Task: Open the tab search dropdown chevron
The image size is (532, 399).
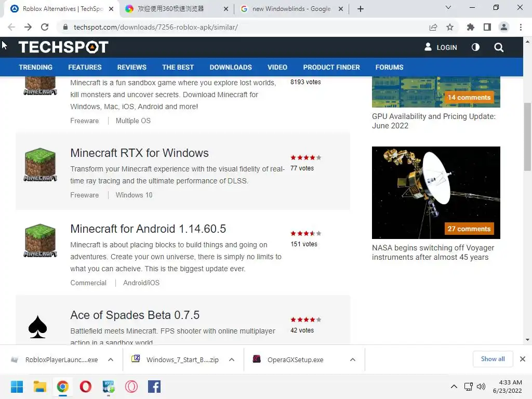Action: [x=448, y=7]
